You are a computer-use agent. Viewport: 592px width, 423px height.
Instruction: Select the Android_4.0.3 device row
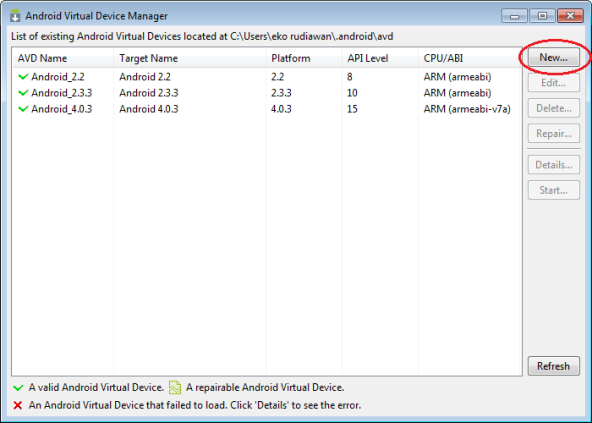(267, 109)
